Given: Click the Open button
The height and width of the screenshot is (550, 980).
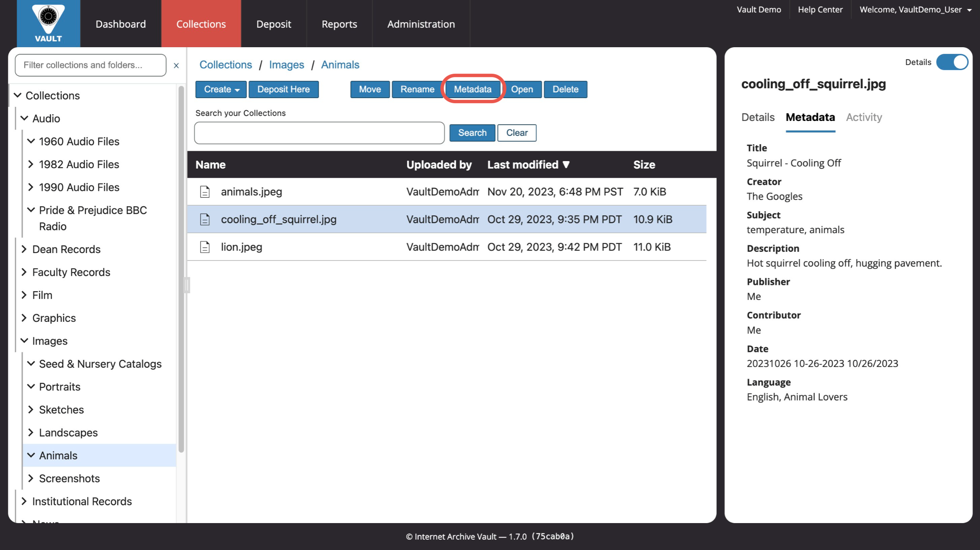Looking at the screenshot, I should pyautogui.click(x=522, y=89).
